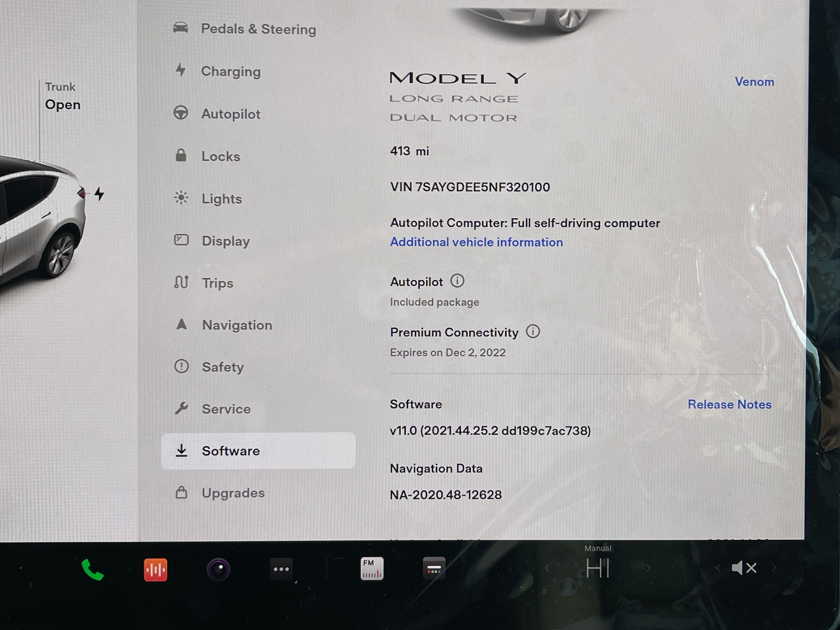Click the Premium Connectivity info icon

point(533,331)
